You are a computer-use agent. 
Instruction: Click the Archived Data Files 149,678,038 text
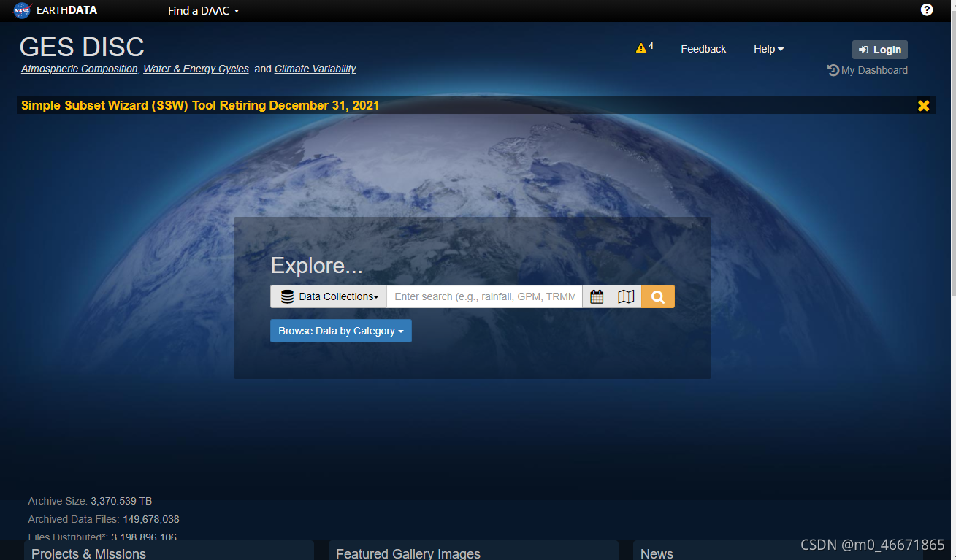click(x=104, y=519)
